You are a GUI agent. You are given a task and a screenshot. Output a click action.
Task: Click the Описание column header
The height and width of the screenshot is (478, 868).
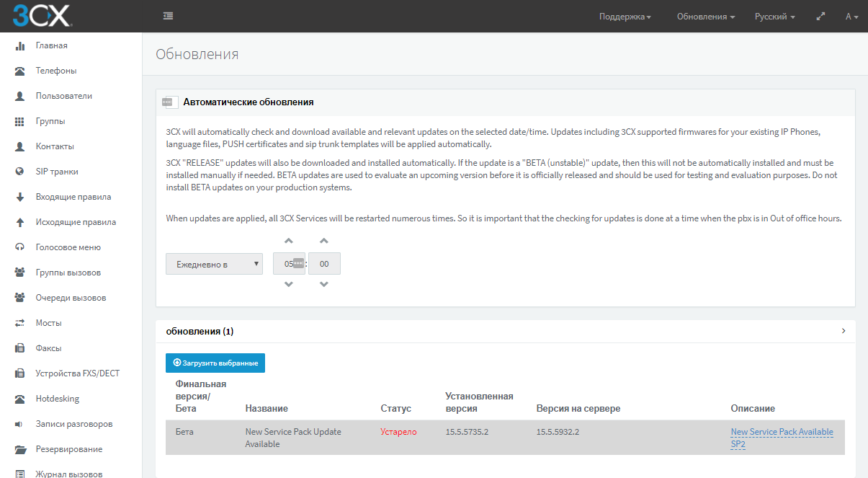pyautogui.click(x=753, y=409)
